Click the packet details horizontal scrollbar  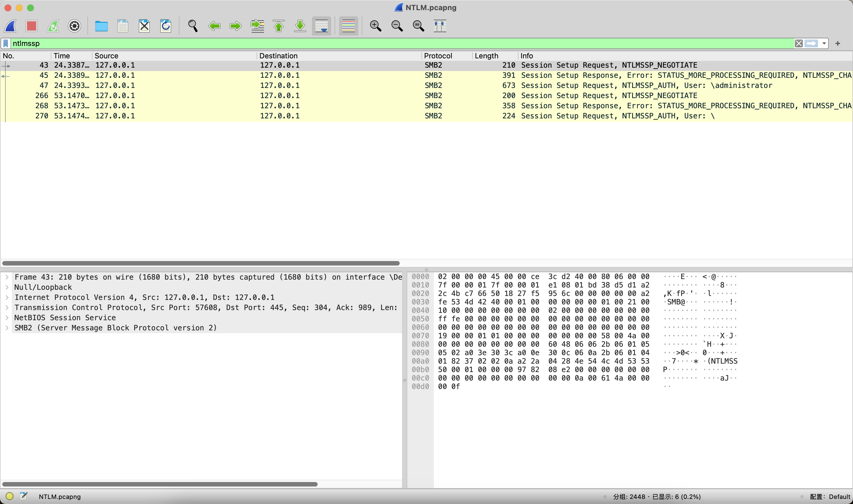(x=160, y=484)
